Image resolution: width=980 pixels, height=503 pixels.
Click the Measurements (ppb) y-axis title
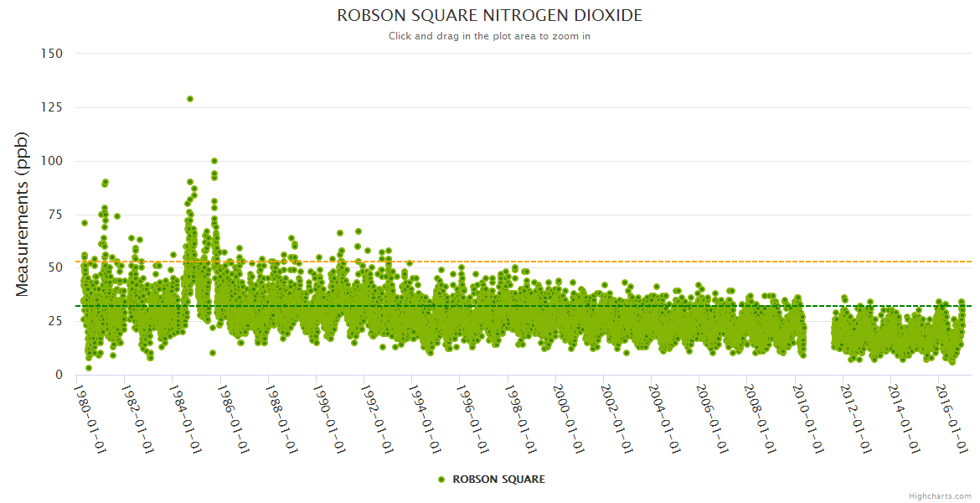click(23, 214)
